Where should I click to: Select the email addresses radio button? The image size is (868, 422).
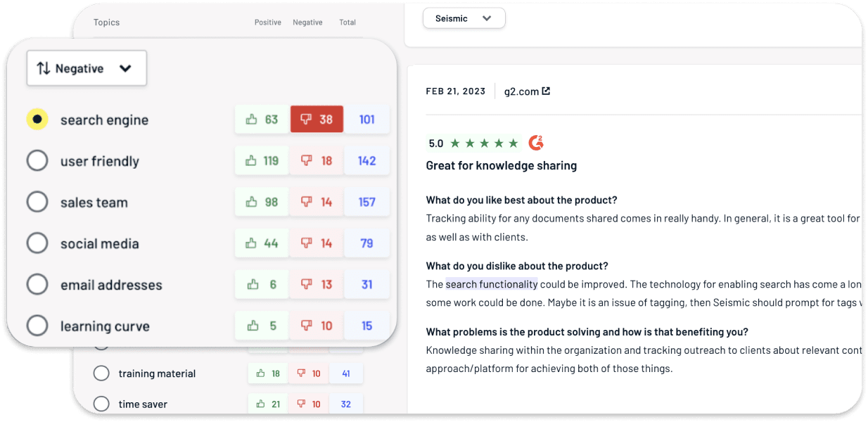[37, 285]
